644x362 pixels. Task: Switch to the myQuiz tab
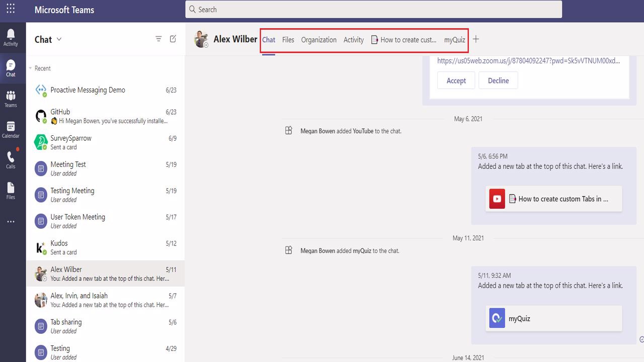coord(455,40)
